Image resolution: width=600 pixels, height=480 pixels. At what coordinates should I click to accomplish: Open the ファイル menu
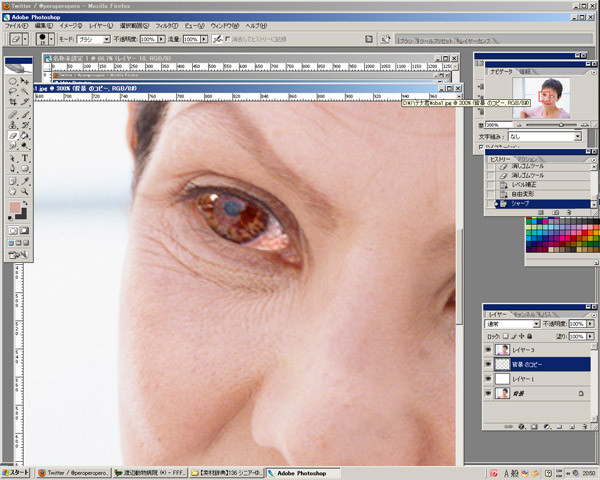point(16,26)
